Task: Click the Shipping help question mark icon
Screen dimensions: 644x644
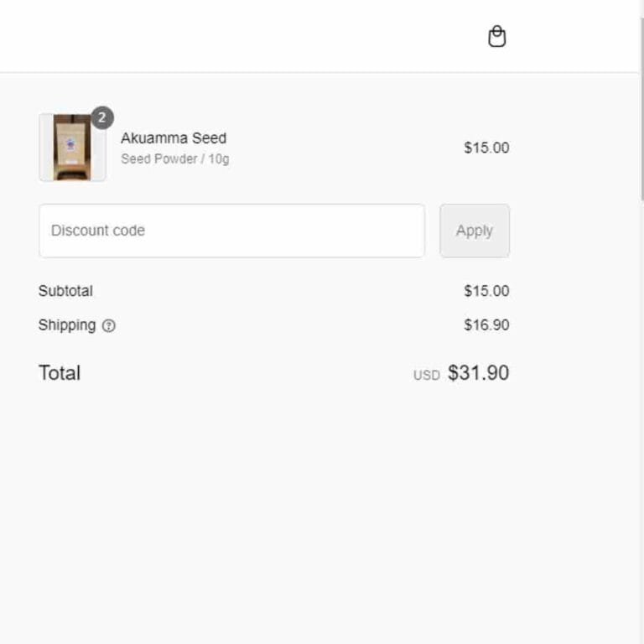Action: (x=108, y=325)
